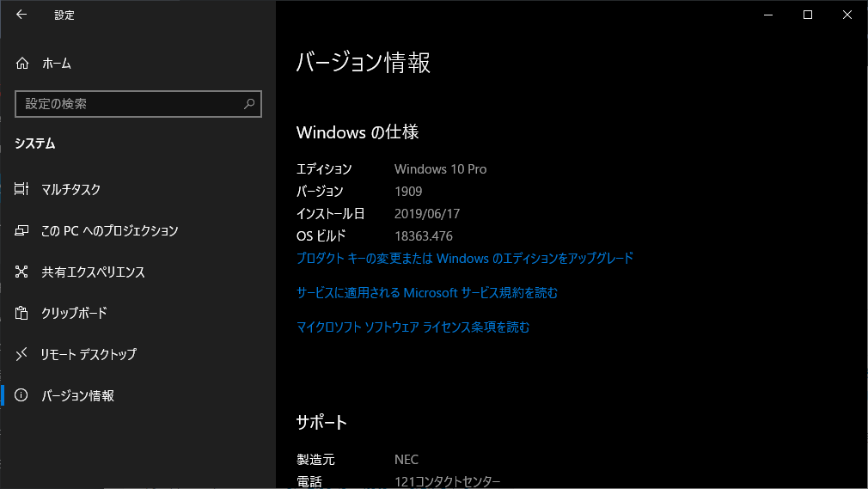
Task: Close the 設定 window
Action: click(847, 15)
